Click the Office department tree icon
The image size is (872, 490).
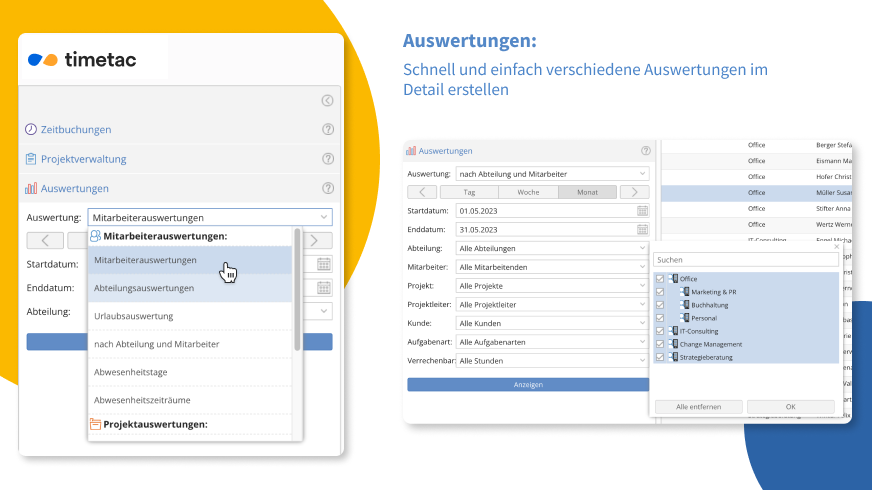pos(673,279)
